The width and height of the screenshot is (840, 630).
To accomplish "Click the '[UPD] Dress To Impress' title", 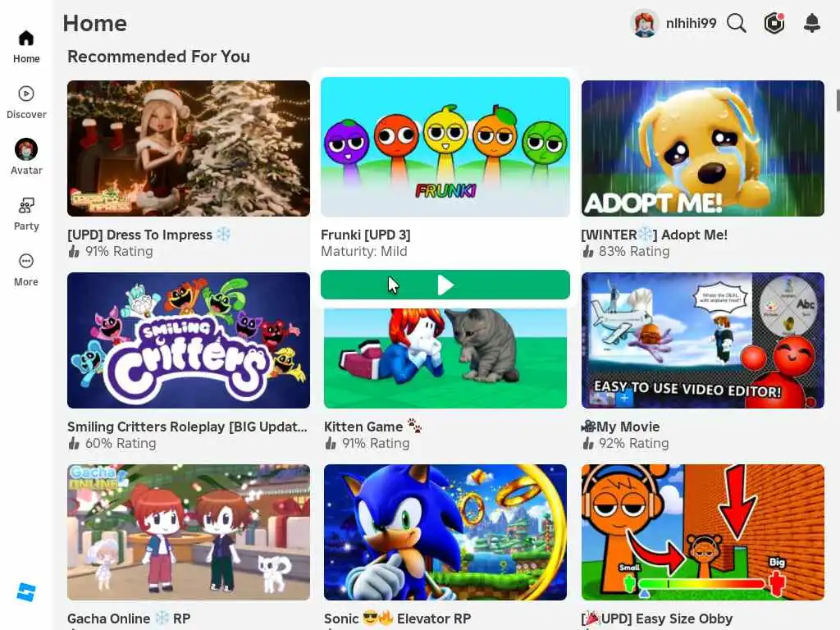I will 149,235.
